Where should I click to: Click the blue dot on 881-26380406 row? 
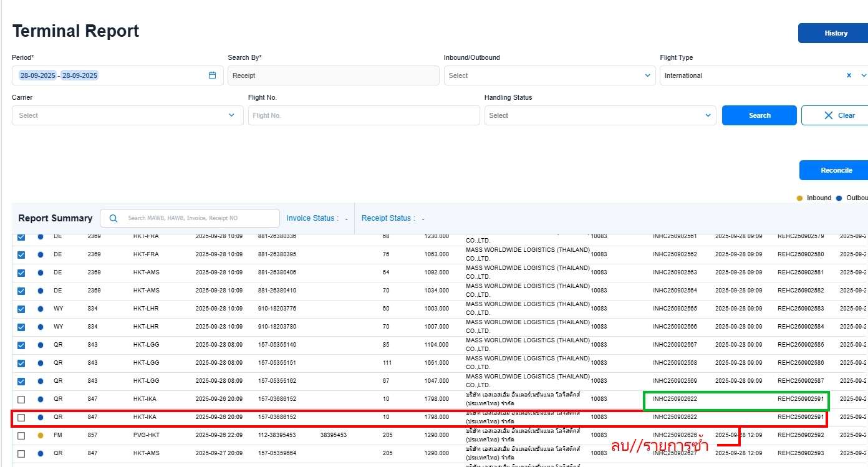coord(41,272)
